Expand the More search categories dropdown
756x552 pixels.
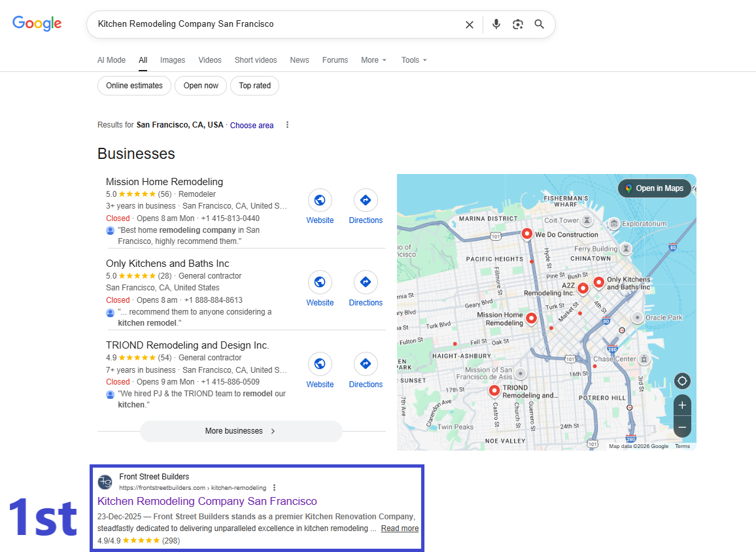pos(373,60)
